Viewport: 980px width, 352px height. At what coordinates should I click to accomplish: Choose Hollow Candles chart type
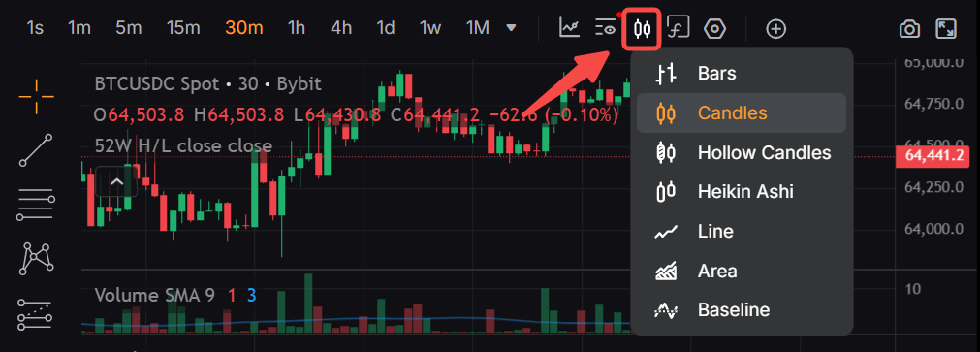[x=742, y=152]
